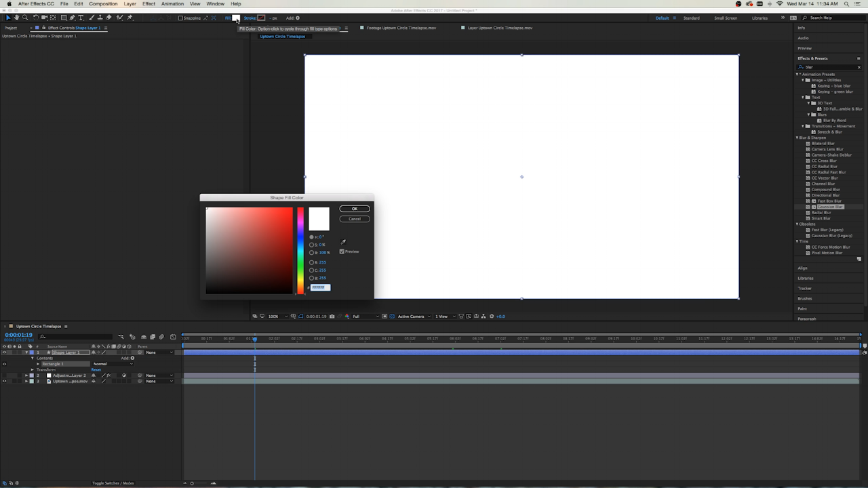Open the 1 View layout dropdown
The image size is (868, 488).
point(445,316)
